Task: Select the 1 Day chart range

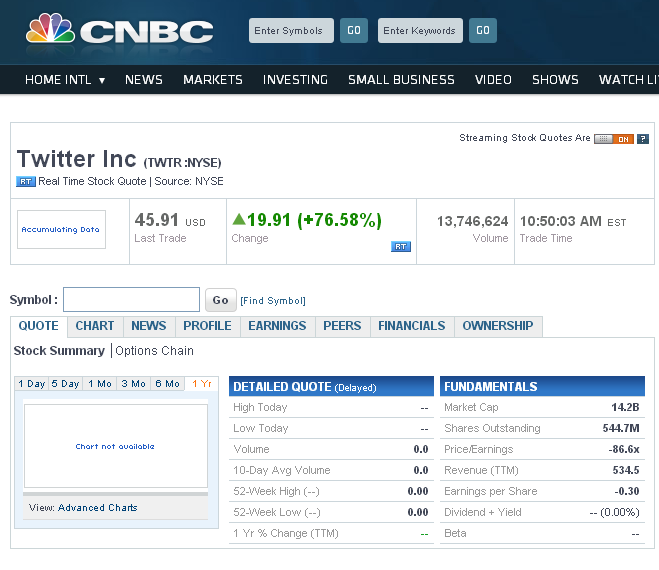Action: pyautogui.click(x=32, y=384)
